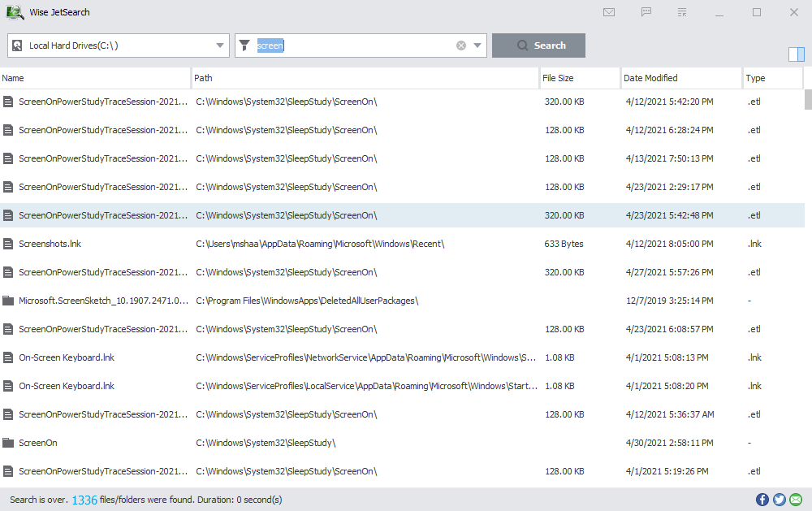Select the Screenshots.lnk file row
Image resolution: width=812 pixels, height=511 pixels.
click(x=50, y=244)
